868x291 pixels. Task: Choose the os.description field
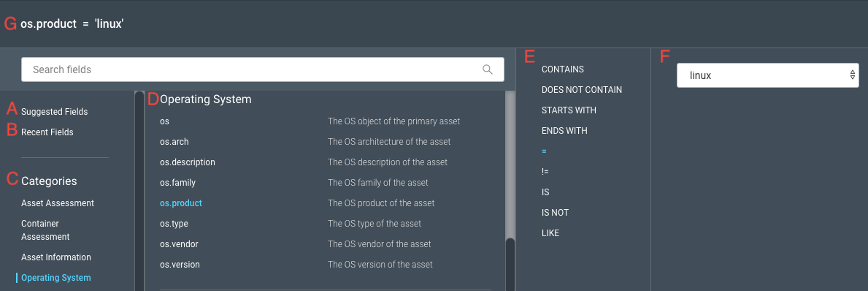[x=188, y=162]
